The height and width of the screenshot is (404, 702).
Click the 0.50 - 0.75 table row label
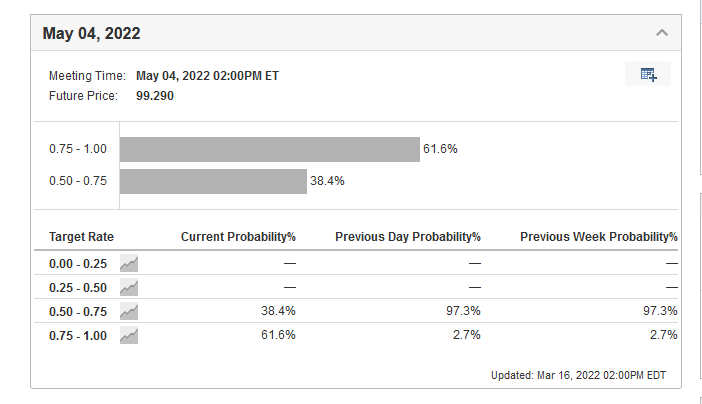(78, 312)
